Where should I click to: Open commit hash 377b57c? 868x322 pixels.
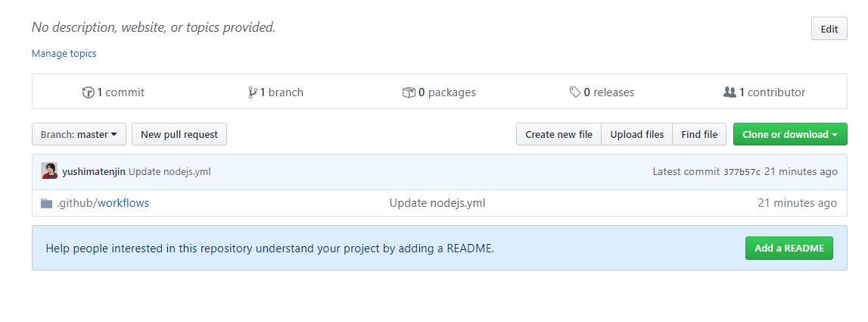(x=742, y=172)
